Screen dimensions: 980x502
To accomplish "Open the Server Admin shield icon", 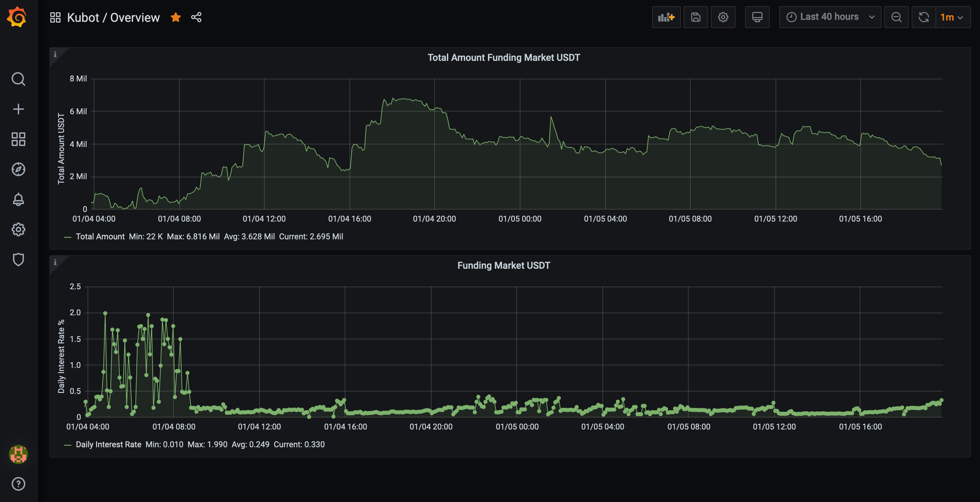I will [18, 260].
